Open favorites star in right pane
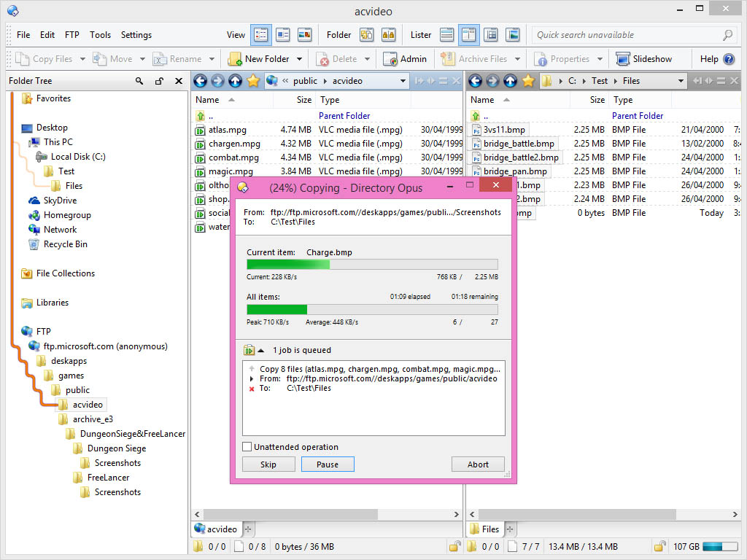 pyautogui.click(x=528, y=81)
